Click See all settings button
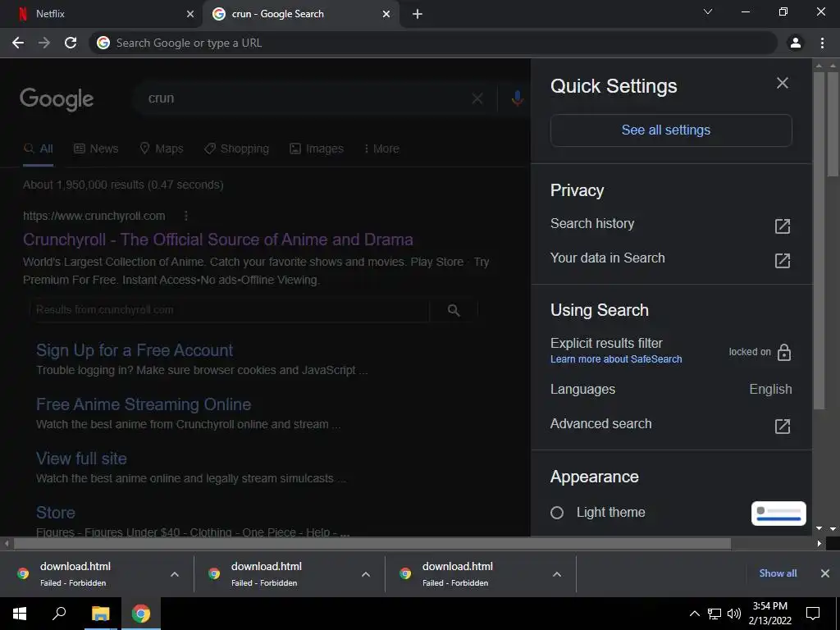This screenshot has height=630, width=840. tap(671, 130)
